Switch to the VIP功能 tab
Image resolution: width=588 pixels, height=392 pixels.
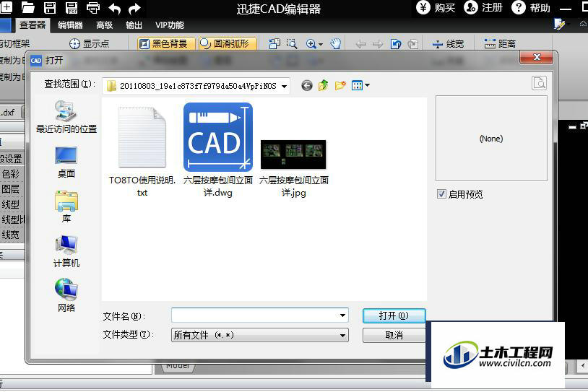(170, 25)
